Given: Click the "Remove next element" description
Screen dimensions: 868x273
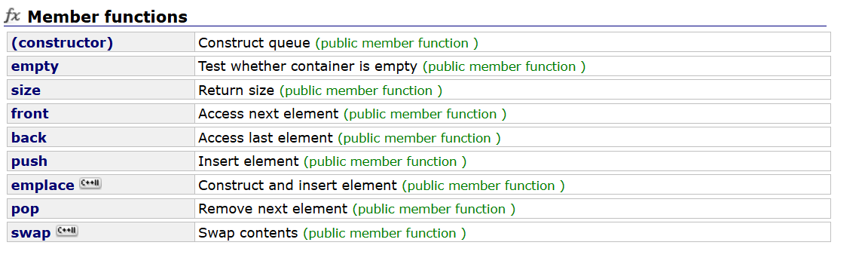Looking at the screenshot, I should coord(273,210).
